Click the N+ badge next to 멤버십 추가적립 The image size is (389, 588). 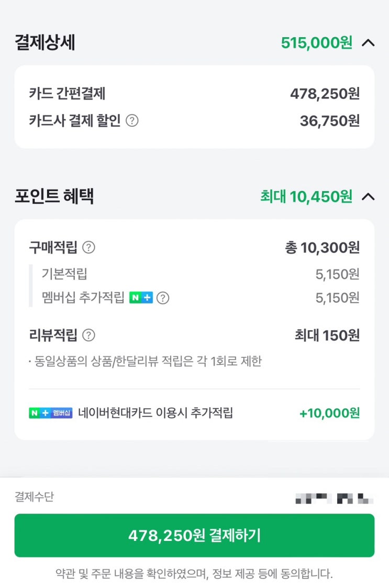[x=141, y=298]
